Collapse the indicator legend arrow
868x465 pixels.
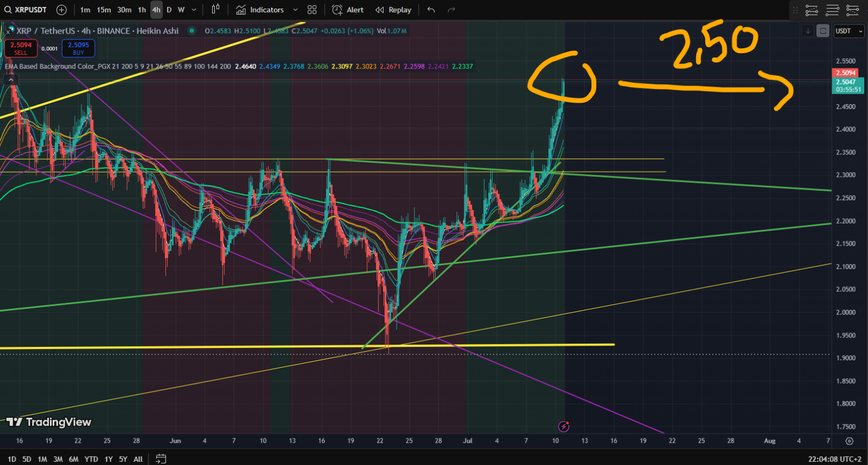point(11,80)
